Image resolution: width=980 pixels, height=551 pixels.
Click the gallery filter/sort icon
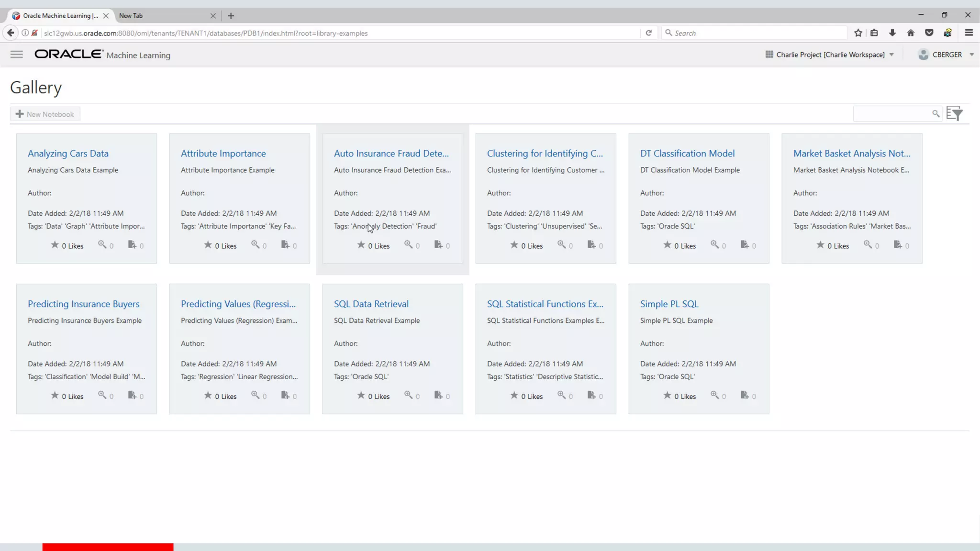[x=954, y=114]
